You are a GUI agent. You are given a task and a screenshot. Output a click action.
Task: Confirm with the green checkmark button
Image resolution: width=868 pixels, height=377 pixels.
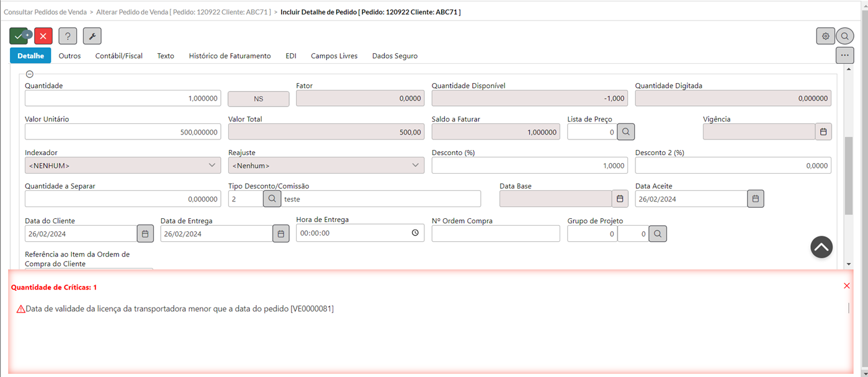19,36
